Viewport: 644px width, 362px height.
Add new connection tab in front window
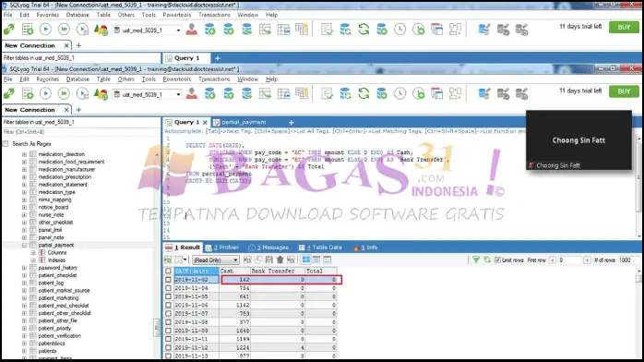coord(78,110)
